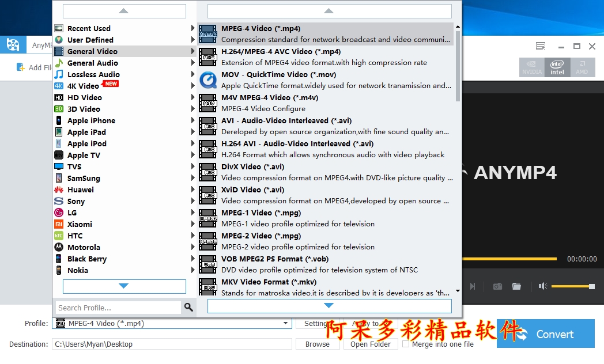Click the AnyMP4 app logo icon
The width and height of the screenshot is (604, 364).
tap(13, 45)
